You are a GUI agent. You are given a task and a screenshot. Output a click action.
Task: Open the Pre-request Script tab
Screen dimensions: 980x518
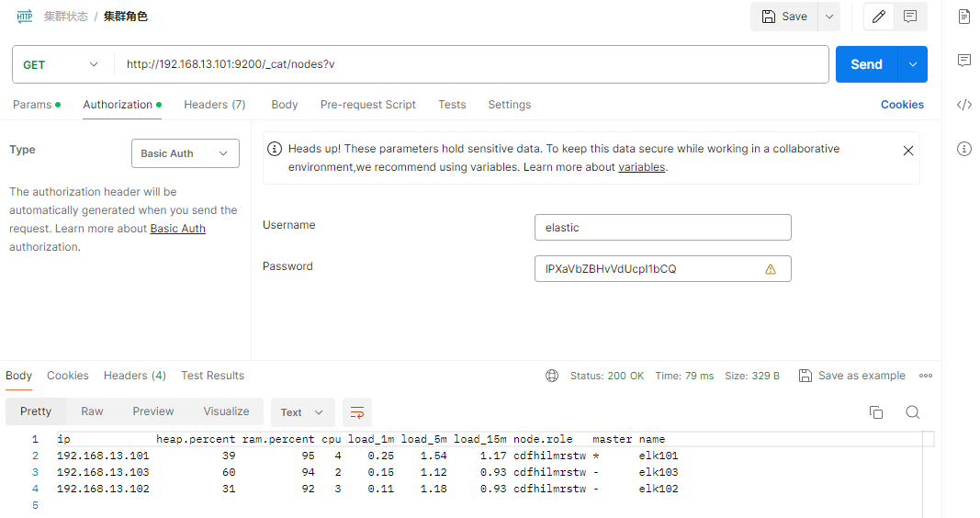367,105
